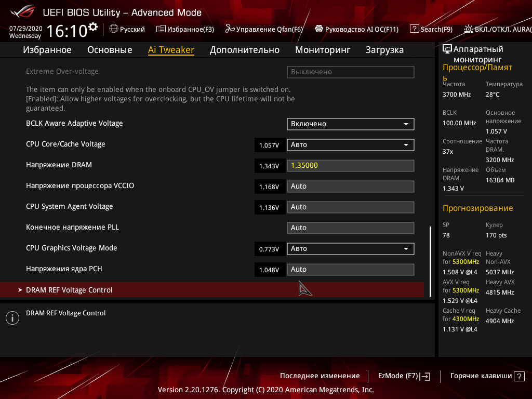The width and height of the screenshot is (532, 399).
Task: Click the hot keys question mark icon
Action: coord(519,376)
